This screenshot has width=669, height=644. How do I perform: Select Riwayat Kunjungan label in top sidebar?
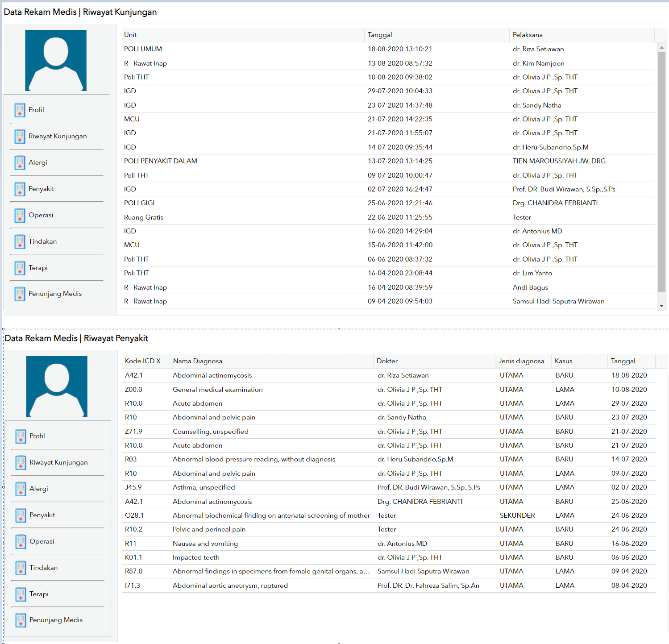click(58, 136)
